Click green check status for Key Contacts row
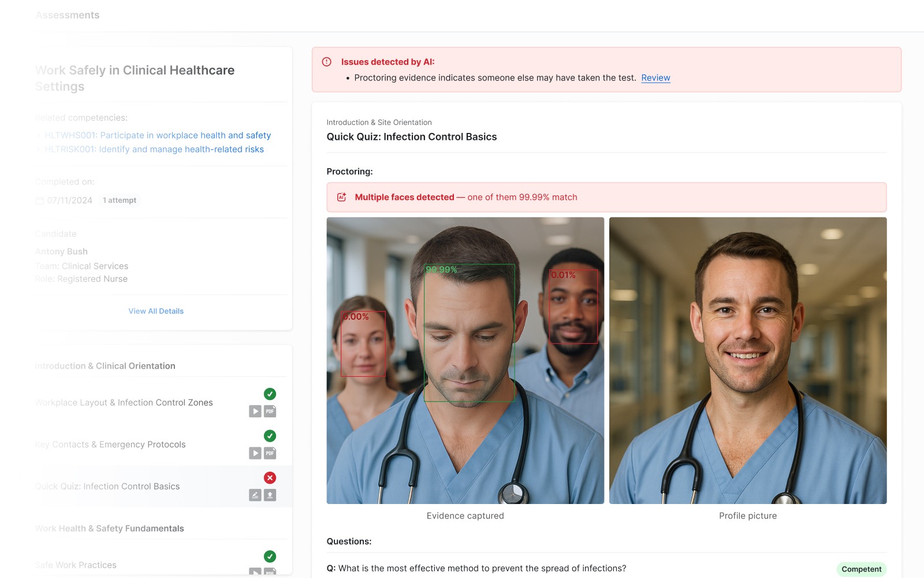 (x=270, y=436)
